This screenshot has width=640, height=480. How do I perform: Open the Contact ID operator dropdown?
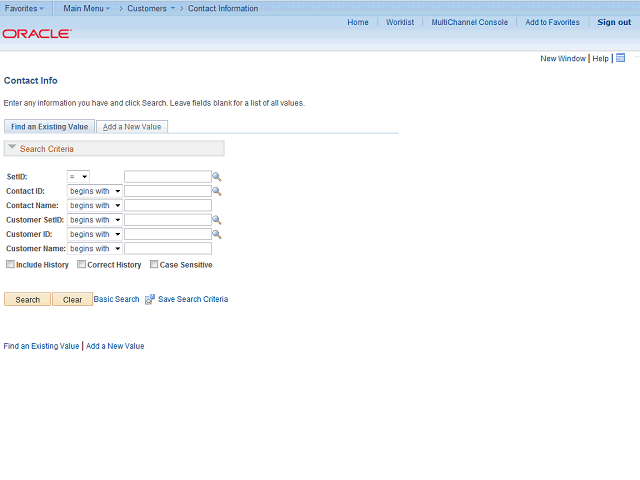point(95,191)
